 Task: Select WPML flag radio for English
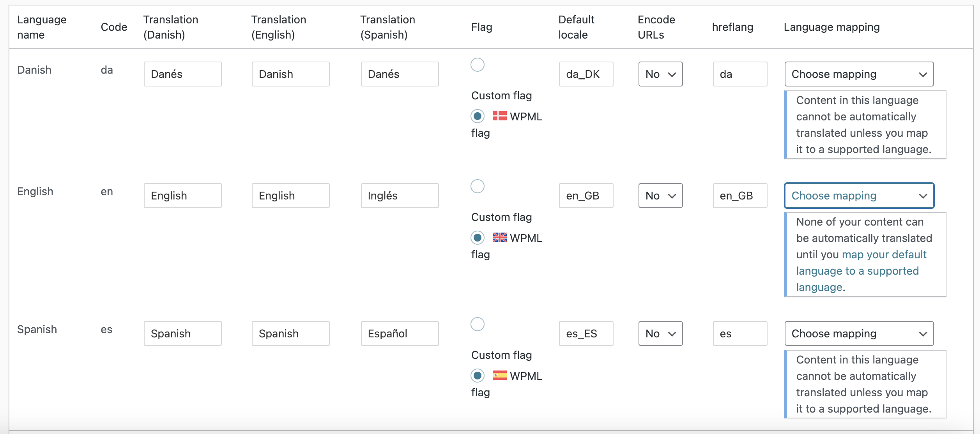(478, 238)
